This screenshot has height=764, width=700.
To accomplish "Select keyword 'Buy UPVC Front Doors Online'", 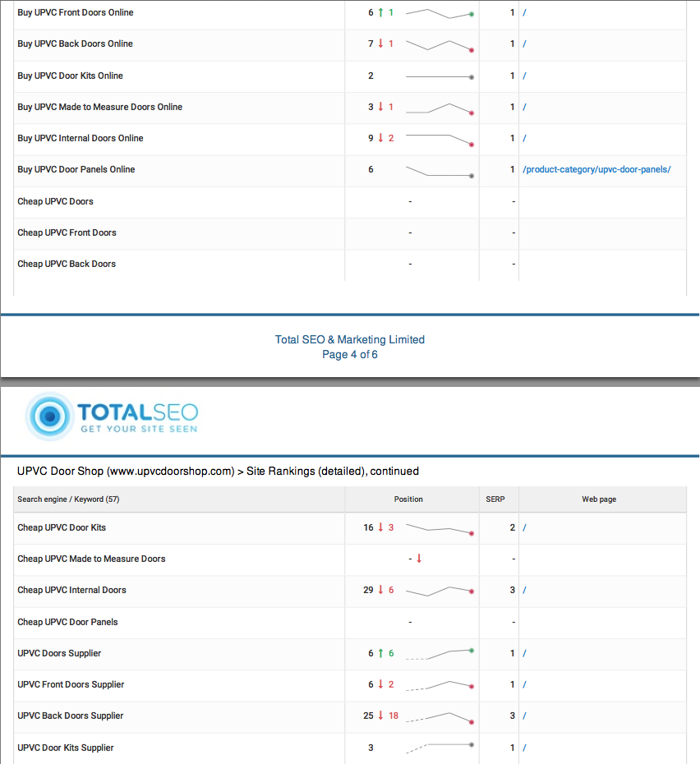I will point(76,12).
